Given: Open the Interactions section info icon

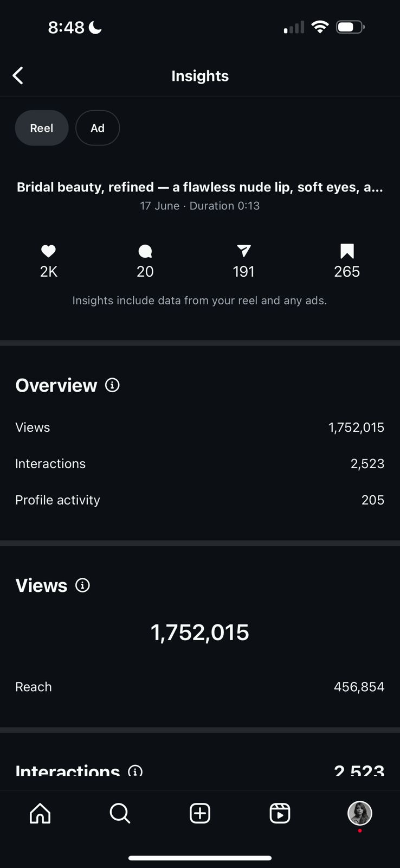Looking at the screenshot, I should [135, 771].
